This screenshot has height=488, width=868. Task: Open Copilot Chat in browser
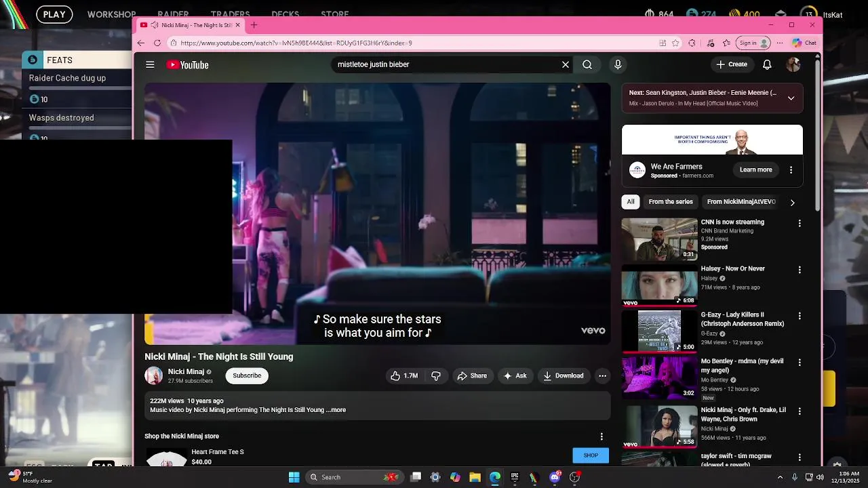point(805,43)
